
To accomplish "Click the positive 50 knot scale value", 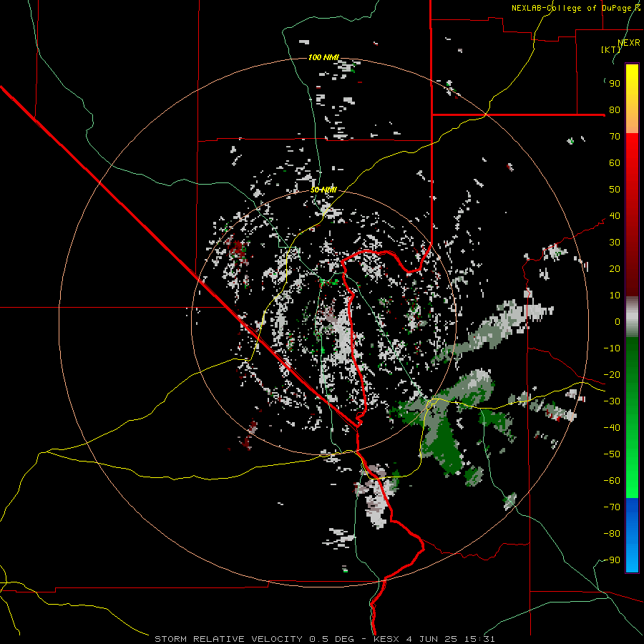I will tap(615, 190).
